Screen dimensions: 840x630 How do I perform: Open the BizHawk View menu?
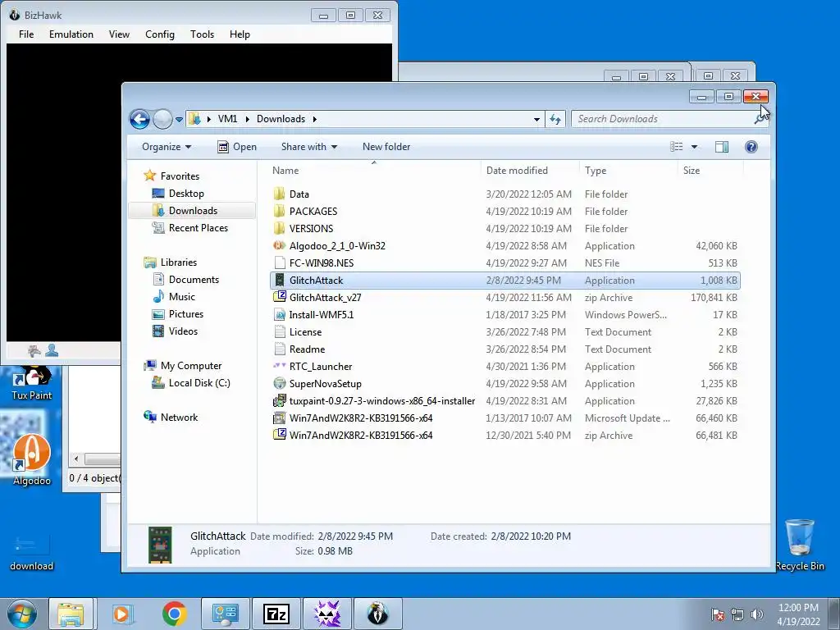[119, 34]
